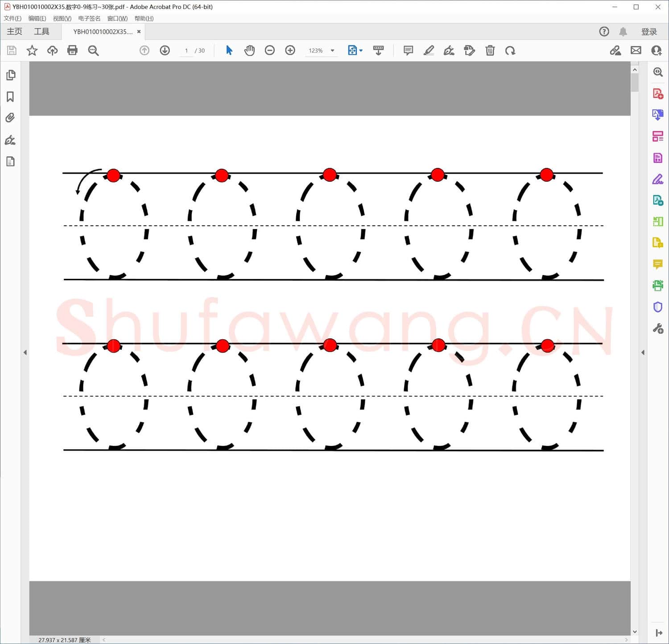Click the stamp tool icon

point(469,50)
